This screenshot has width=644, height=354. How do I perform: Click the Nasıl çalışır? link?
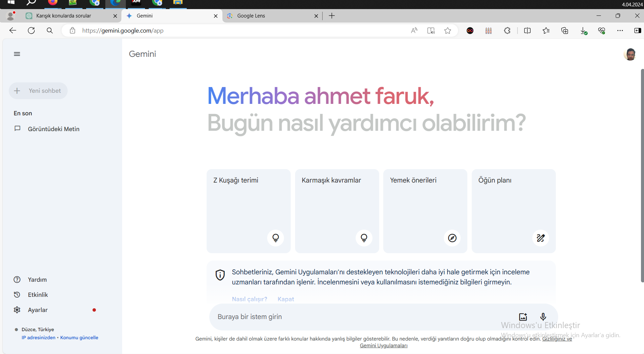(x=250, y=299)
